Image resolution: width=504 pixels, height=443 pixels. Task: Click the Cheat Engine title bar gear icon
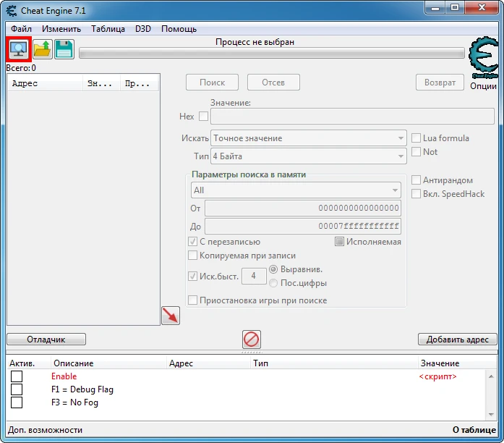[12, 11]
